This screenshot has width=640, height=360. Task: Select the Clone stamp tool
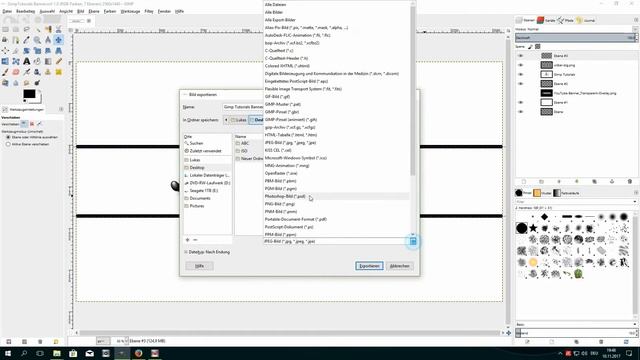[48, 72]
